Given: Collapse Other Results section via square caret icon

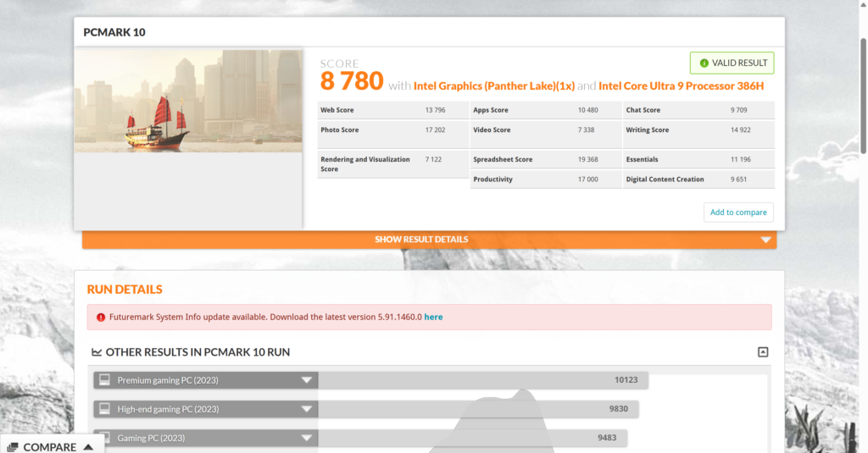Looking at the screenshot, I should [x=763, y=352].
